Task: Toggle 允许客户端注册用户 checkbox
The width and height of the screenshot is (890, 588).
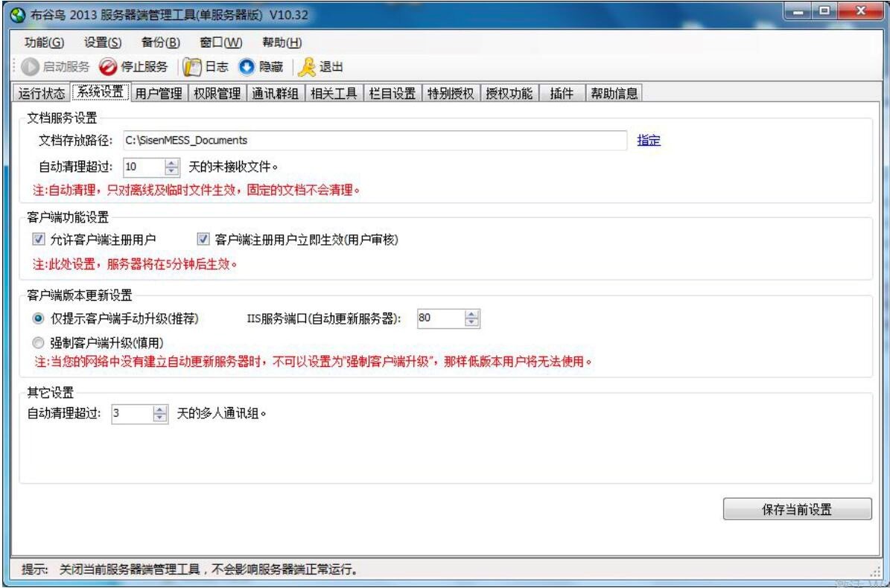Action: pos(38,239)
